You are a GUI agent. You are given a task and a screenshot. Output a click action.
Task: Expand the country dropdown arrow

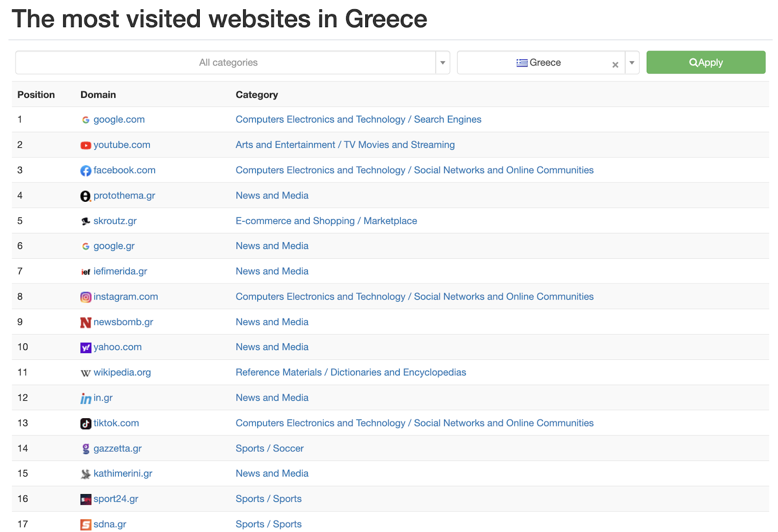(x=632, y=63)
